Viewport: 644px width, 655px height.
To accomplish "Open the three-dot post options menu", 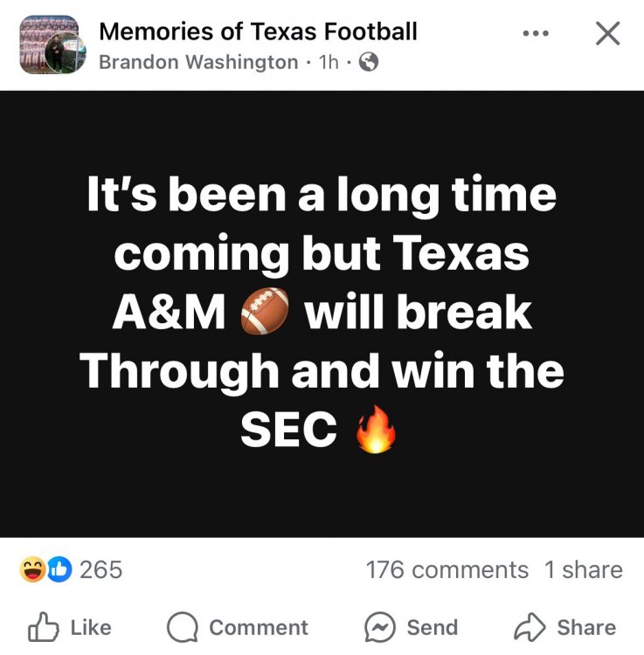I will pos(536,33).
